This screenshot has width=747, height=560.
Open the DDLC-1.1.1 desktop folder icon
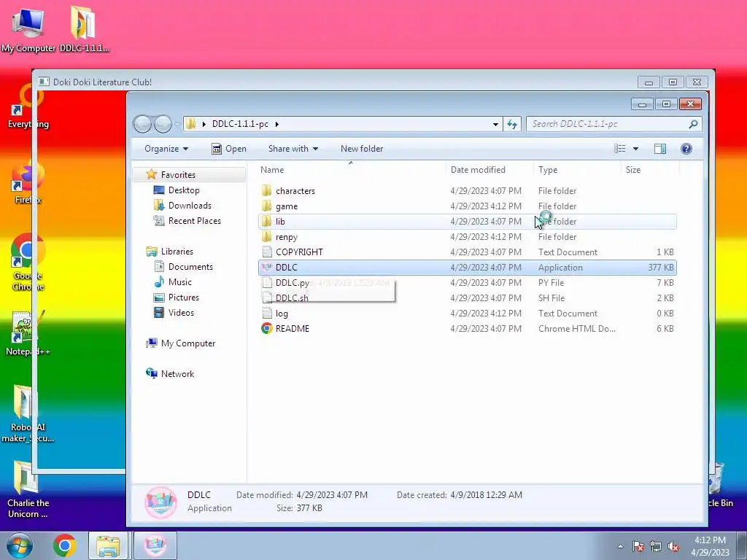click(x=84, y=30)
